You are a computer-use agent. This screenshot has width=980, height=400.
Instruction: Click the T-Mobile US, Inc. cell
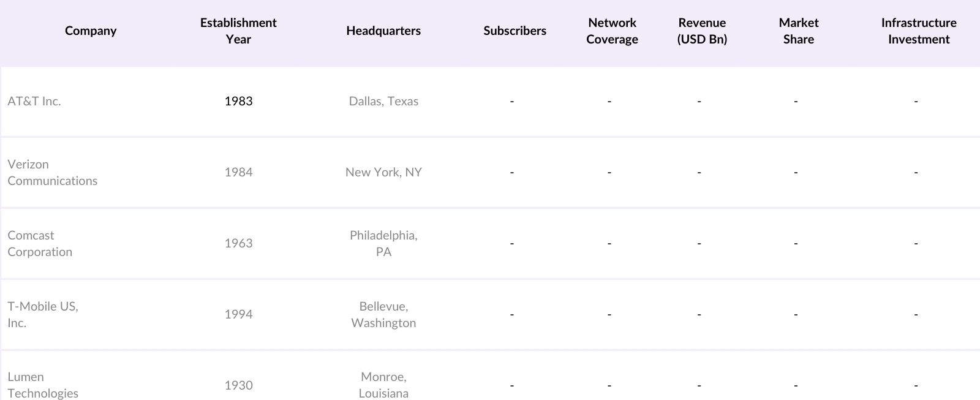click(43, 314)
